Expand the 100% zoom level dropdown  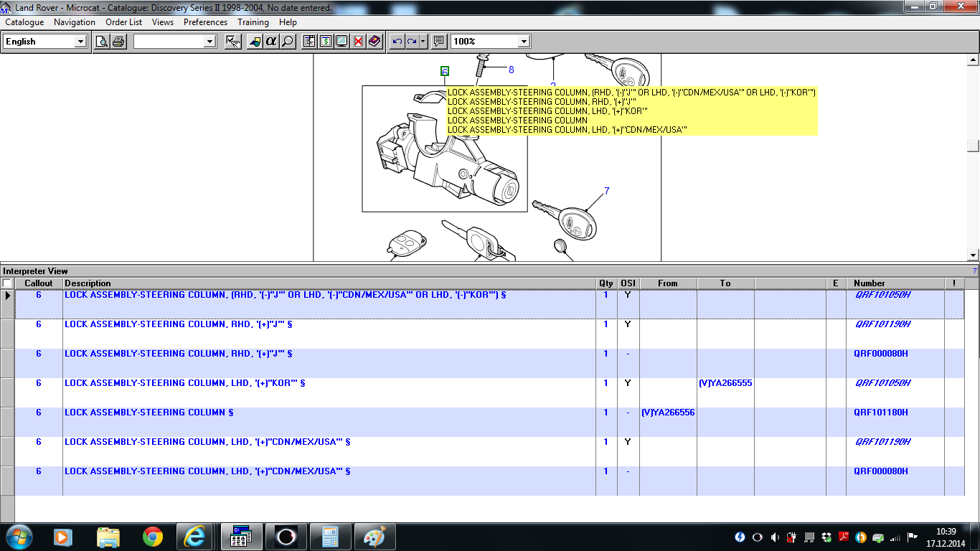click(524, 42)
